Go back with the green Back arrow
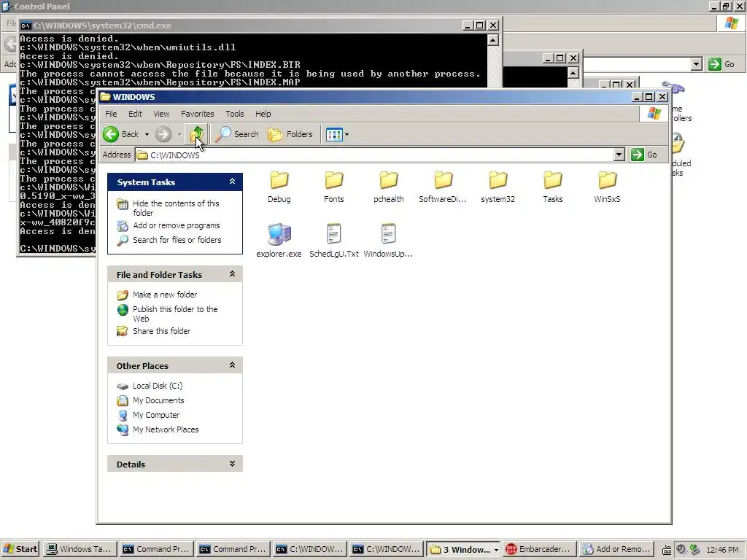747x560 pixels. pos(120,134)
